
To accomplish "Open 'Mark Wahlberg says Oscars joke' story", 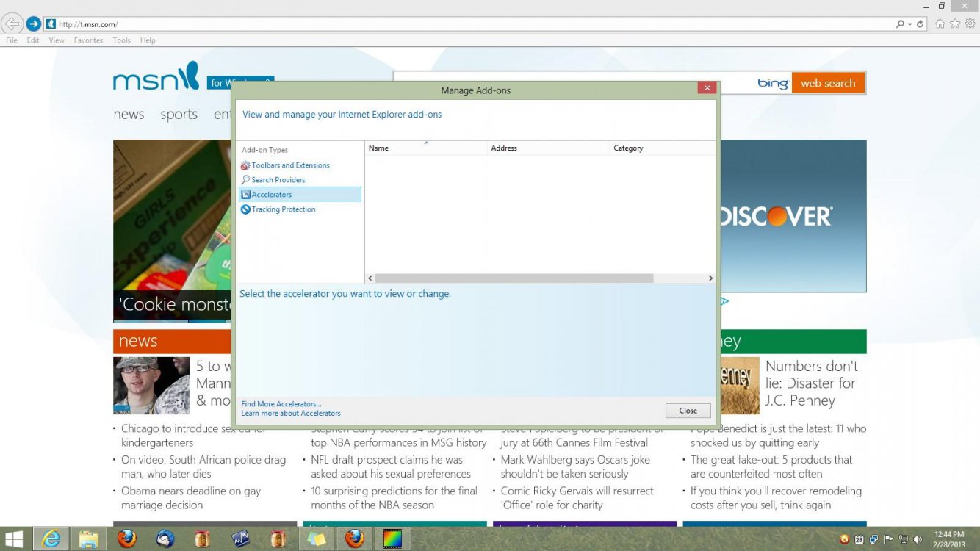I will click(x=575, y=467).
